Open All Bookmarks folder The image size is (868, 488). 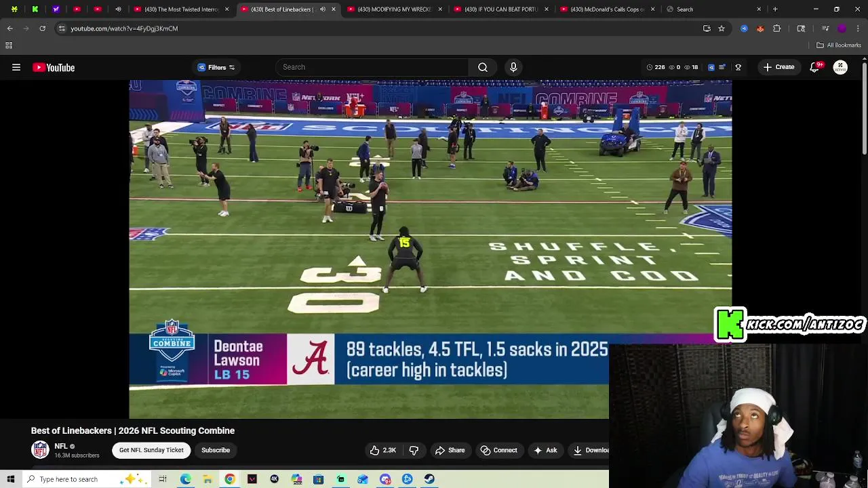pyautogui.click(x=839, y=45)
